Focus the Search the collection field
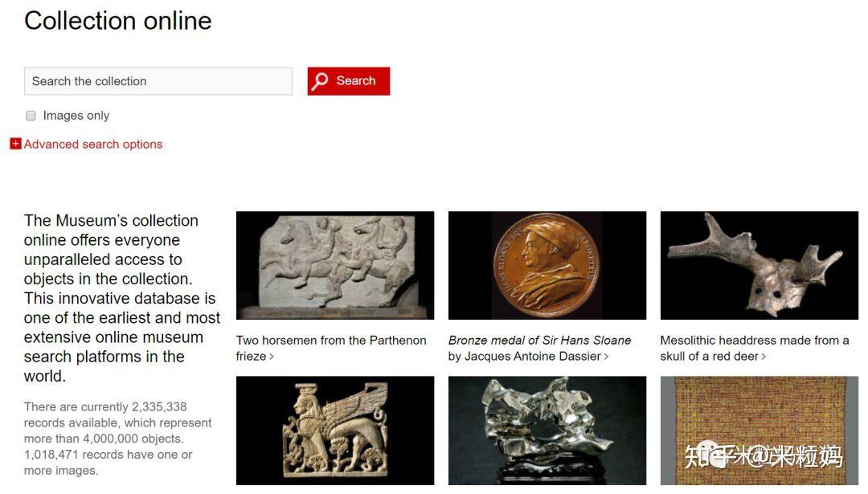Screen dimensions: 868x494 click(158, 81)
